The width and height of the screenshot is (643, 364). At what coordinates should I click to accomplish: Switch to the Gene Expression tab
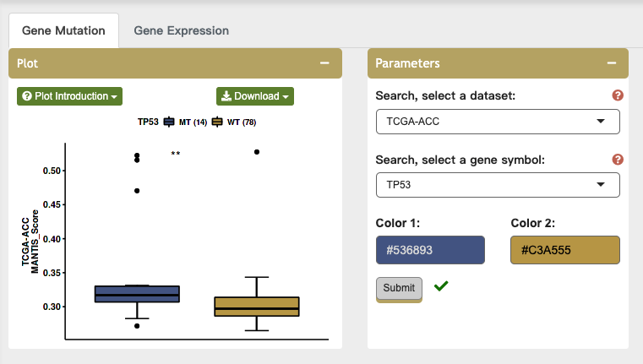click(181, 30)
